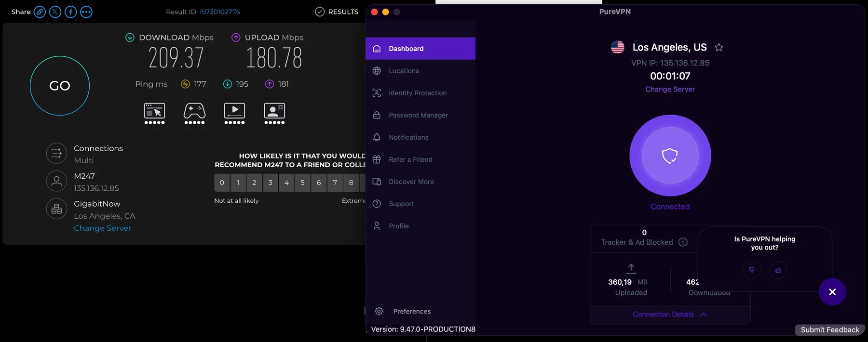Screen dimensions: 868x342
Task: Click the UPLOAD Mbps arrow icon
Action: pyautogui.click(x=236, y=38)
